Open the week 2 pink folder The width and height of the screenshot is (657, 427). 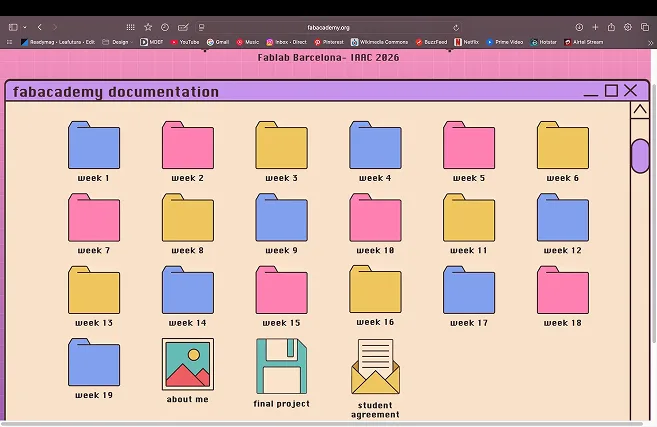(188, 145)
